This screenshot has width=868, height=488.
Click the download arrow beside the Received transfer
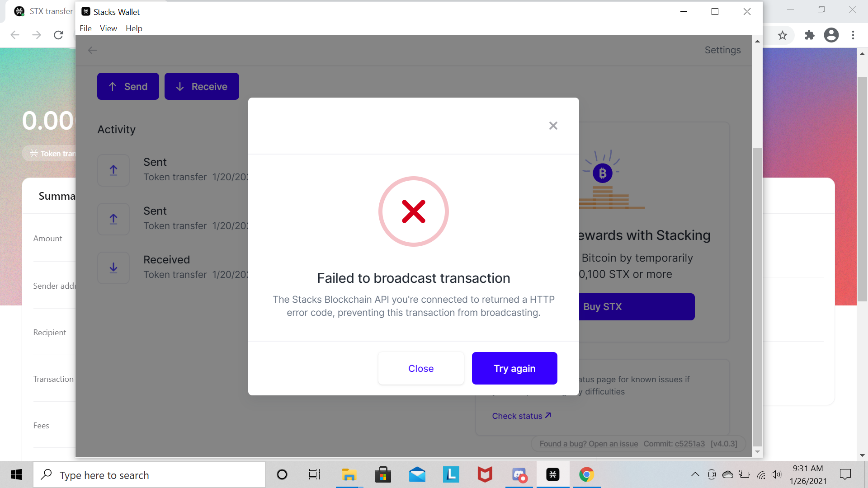coord(113,267)
